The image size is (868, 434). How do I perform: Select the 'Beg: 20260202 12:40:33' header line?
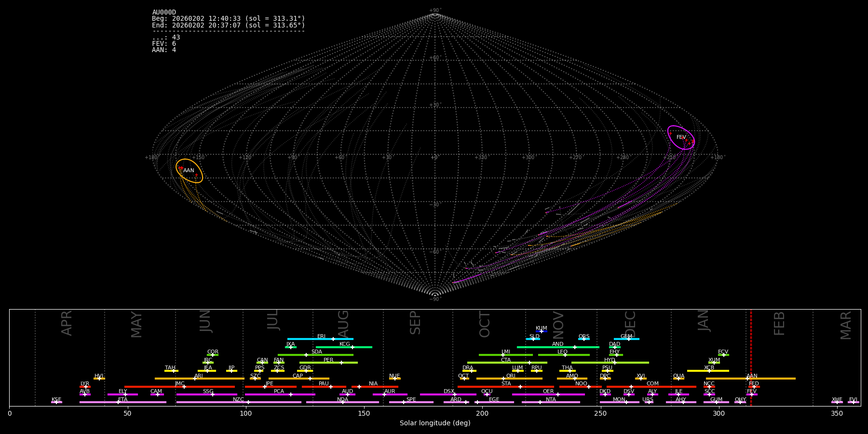click(x=229, y=19)
